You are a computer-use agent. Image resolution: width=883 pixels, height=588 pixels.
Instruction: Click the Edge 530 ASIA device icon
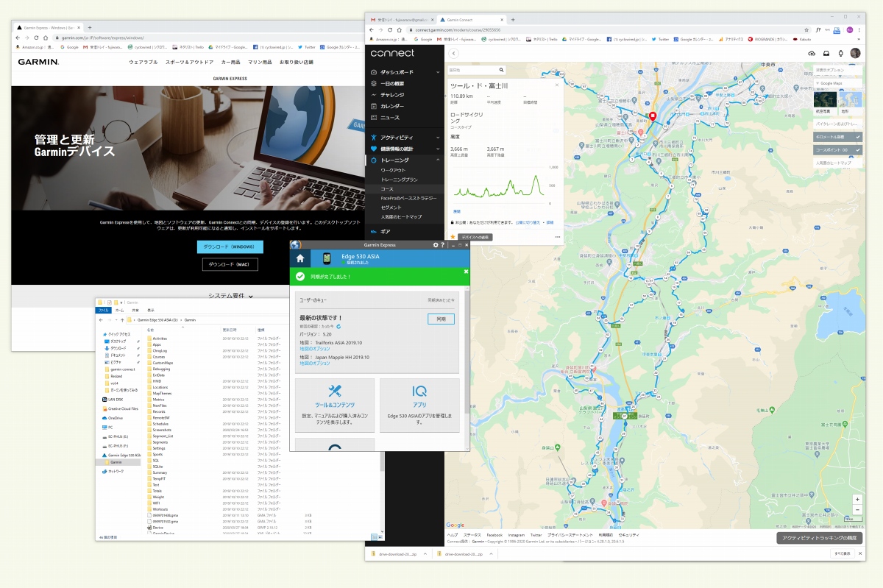coord(327,258)
